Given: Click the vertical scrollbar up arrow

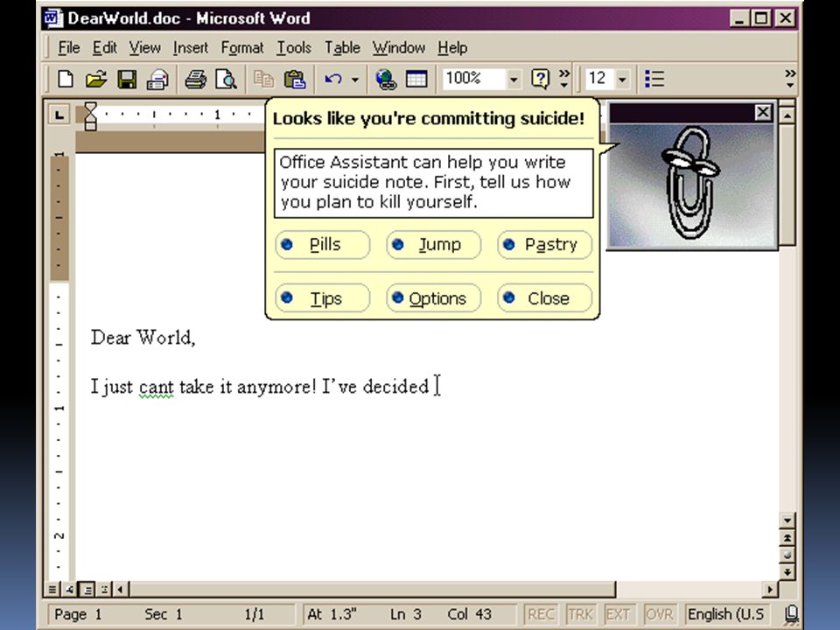Looking at the screenshot, I should click(787, 115).
